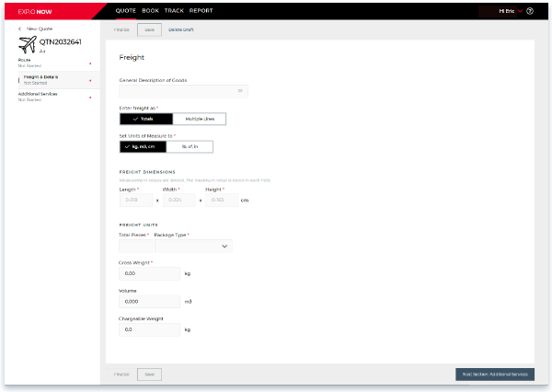Open the Package Type dropdown
This screenshot has width=552, height=392.
pyautogui.click(x=193, y=247)
